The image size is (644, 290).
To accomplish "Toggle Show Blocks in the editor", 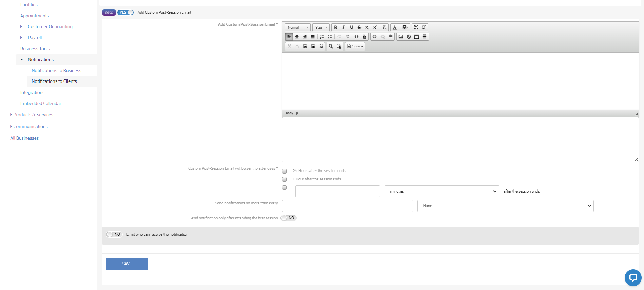I will click(x=424, y=28).
